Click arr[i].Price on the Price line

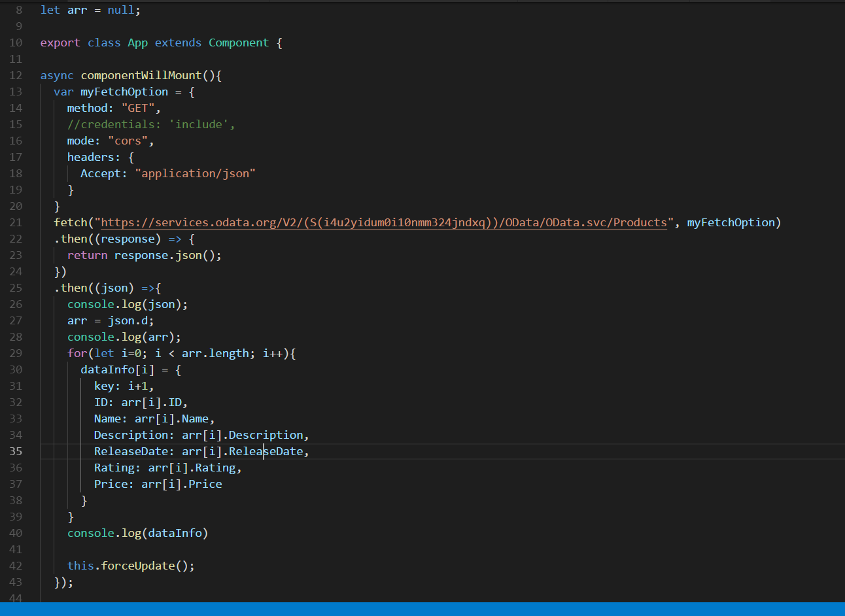[181, 485]
